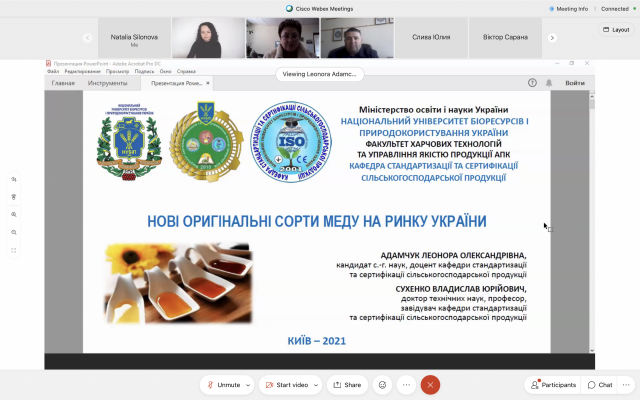Screen dimensions: 640x400
Task: Open panel options ellipsis next to Chat
Action: click(x=626, y=385)
